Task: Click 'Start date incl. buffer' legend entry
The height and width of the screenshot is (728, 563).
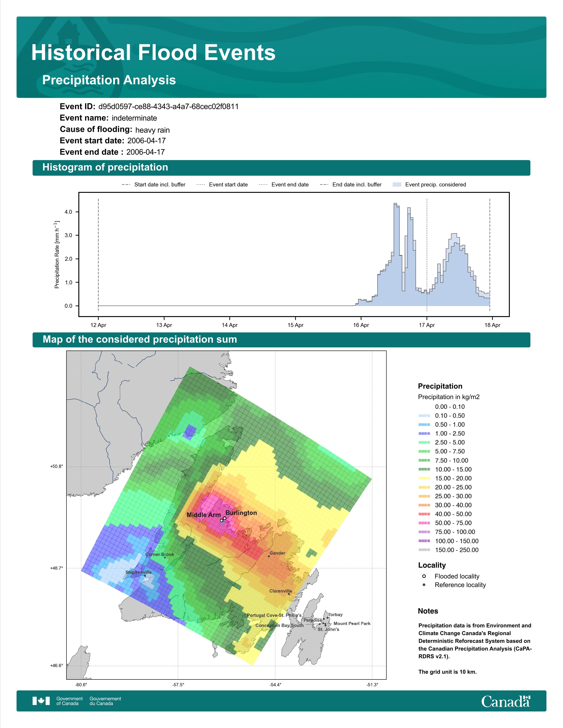Action: 154,185
